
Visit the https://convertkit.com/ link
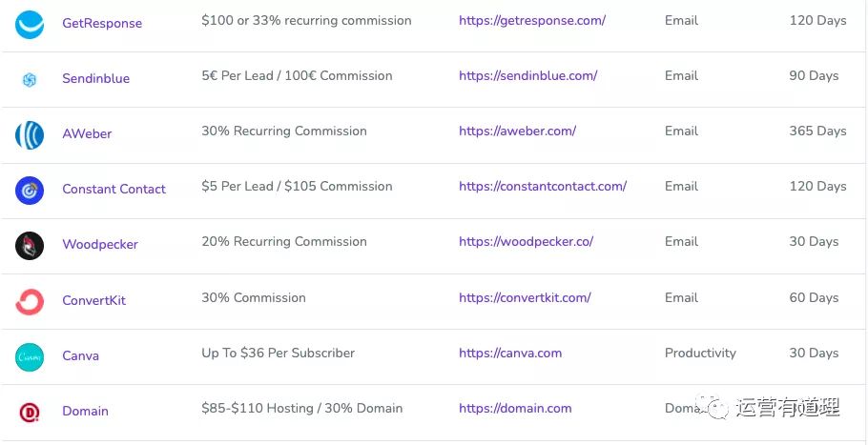(525, 298)
